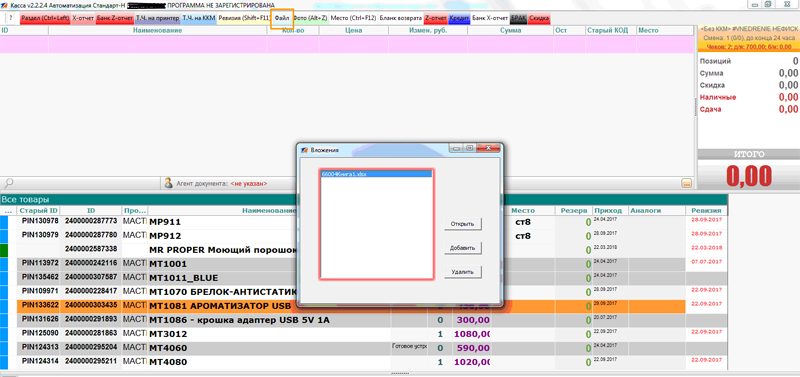Click the red Z-отчет button

436,18
